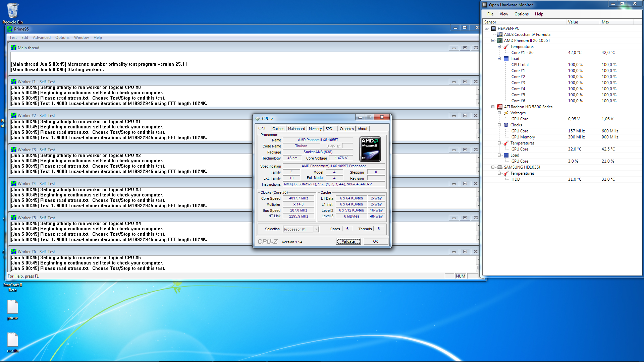Image resolution: width=644 pixels, height=362 pixels.
Task: Select the HEAVEN-PC computer icon
Action: pos(493,28)
